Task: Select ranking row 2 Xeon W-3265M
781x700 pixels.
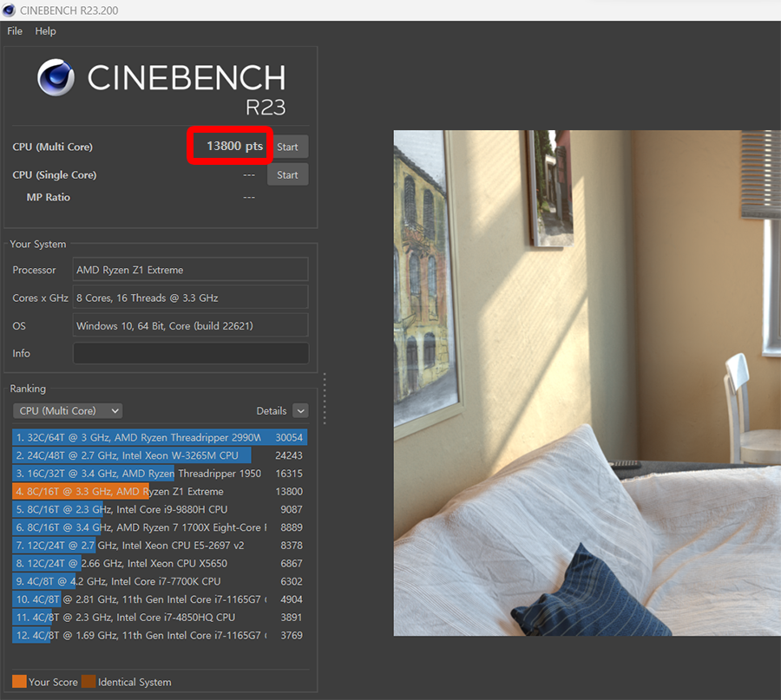Action: pyautogui.click(x=160, y=455)
